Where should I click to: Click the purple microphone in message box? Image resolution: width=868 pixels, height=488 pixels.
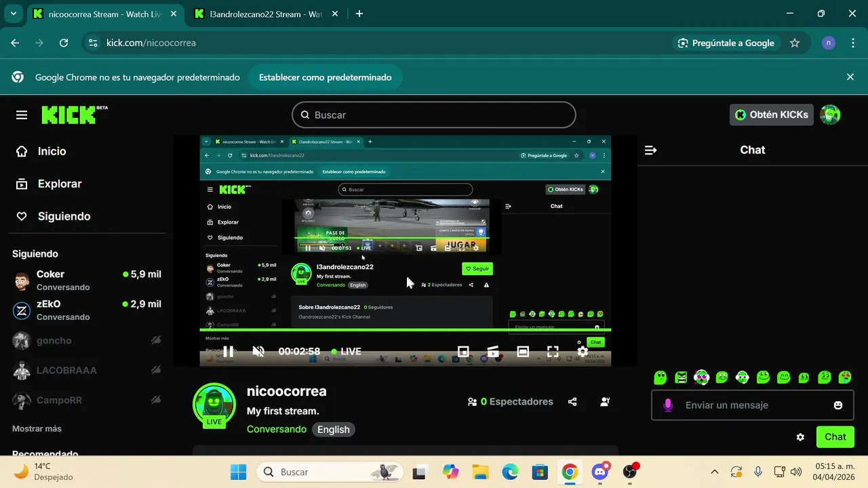(668, 405)
